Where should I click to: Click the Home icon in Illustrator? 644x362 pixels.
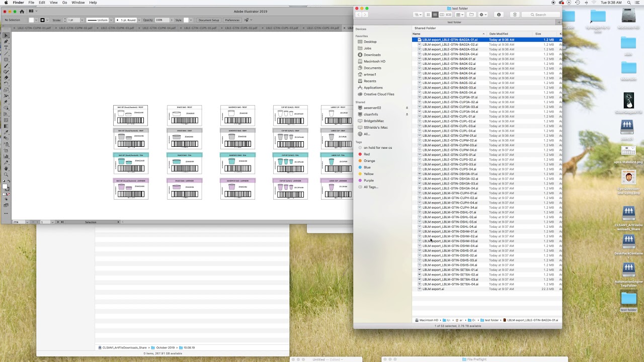(22, 11)
